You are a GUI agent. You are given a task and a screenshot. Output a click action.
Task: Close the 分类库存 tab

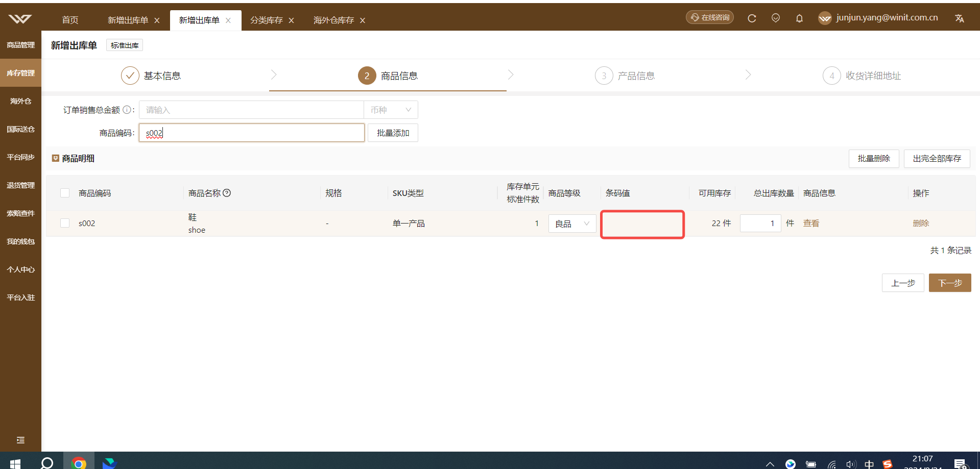pyautogui.click(x=291, y=20)
